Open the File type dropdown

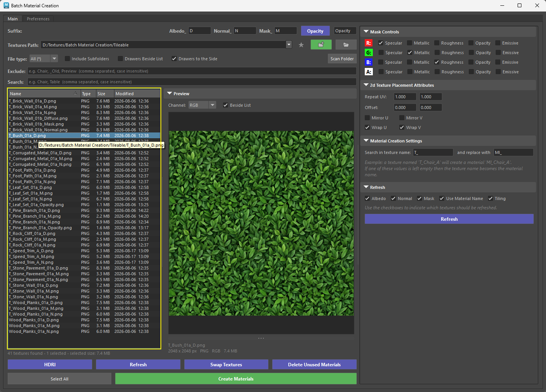click(x=55, y=59)
